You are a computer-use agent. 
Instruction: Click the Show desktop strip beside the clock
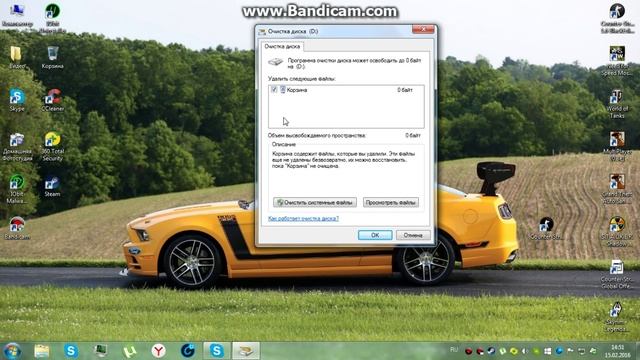click(x=637, y=351)
